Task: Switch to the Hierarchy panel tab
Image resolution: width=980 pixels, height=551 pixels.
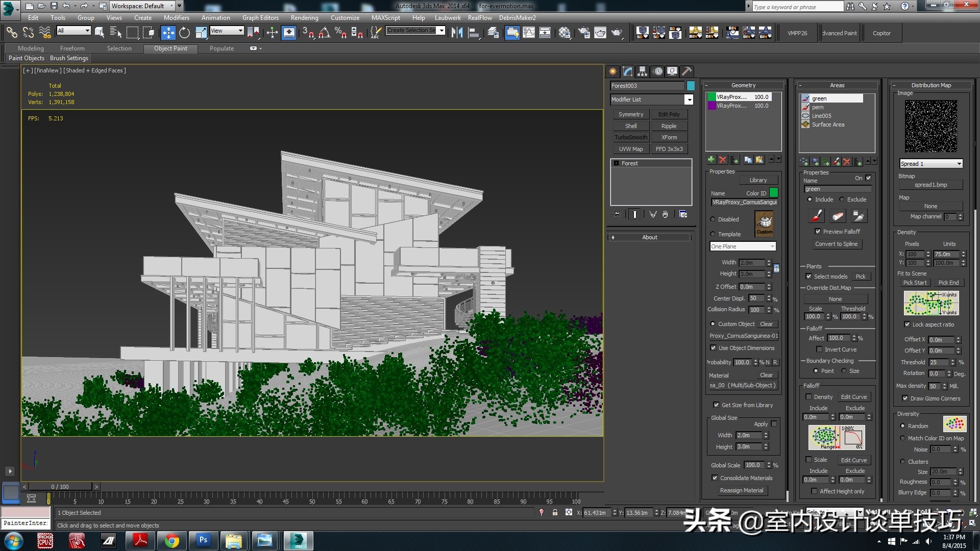Action: (642, 71)
